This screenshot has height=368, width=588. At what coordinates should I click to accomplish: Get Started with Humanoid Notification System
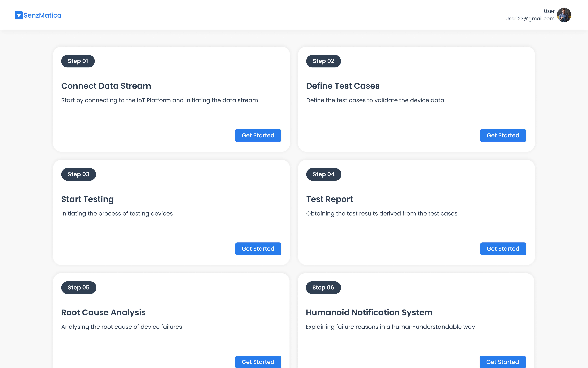tap(503, 362)
